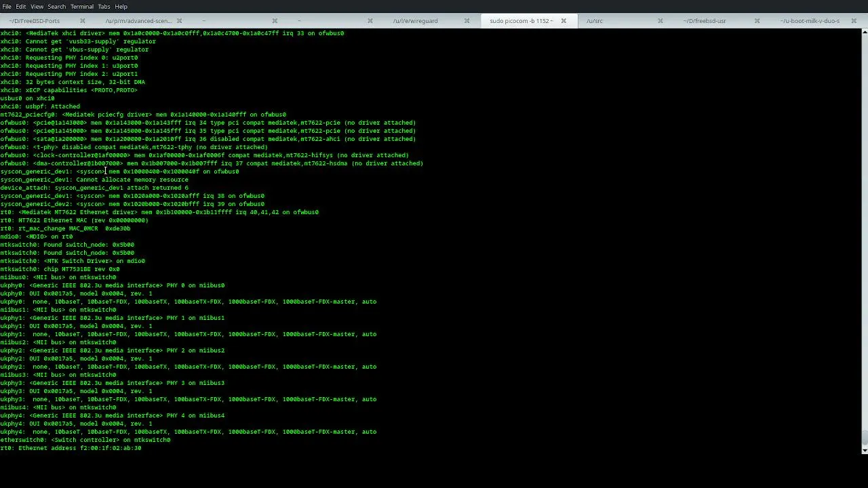Click the 'Cannot get vusb33-supply regulator' line

78,41
